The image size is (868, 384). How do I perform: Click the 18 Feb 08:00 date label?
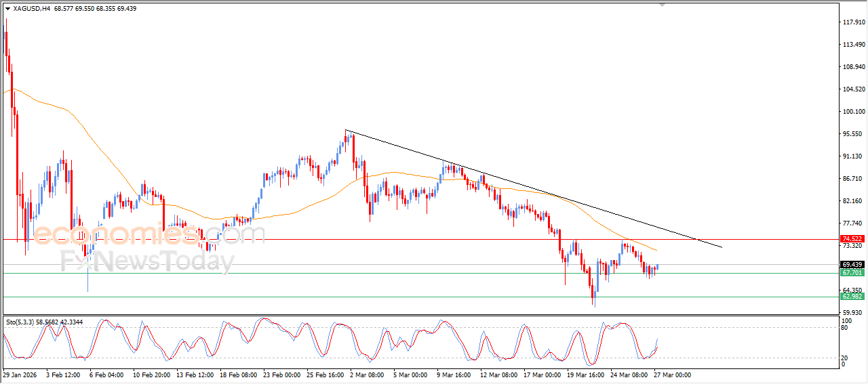(x=238, y=375)
